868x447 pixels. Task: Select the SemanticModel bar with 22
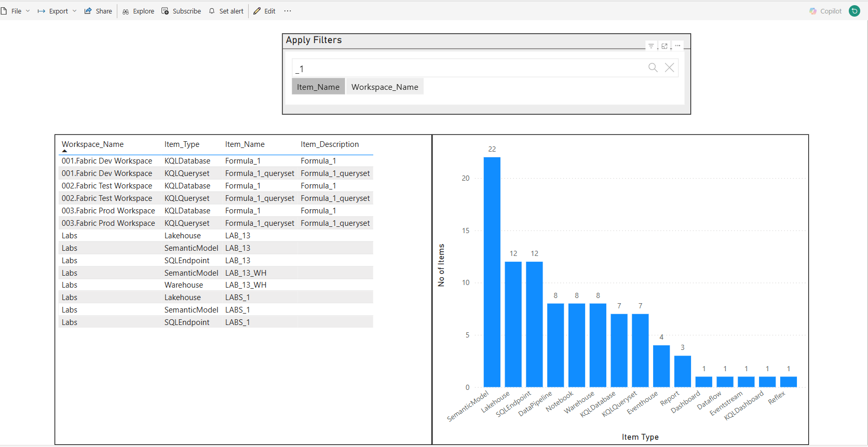(492, 272)
